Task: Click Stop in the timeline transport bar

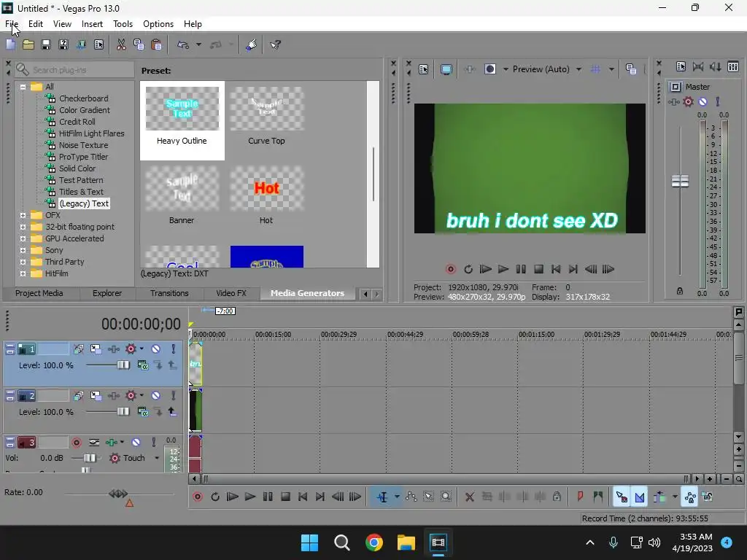Action: 285,497
